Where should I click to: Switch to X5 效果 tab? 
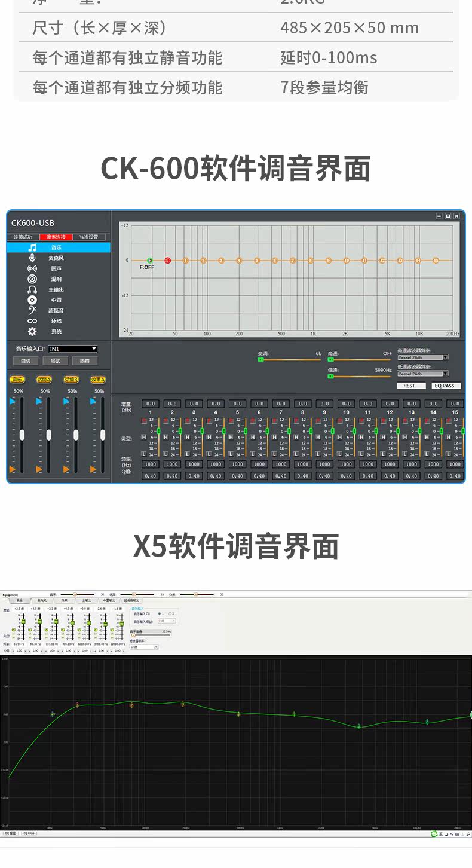(64, 600)
